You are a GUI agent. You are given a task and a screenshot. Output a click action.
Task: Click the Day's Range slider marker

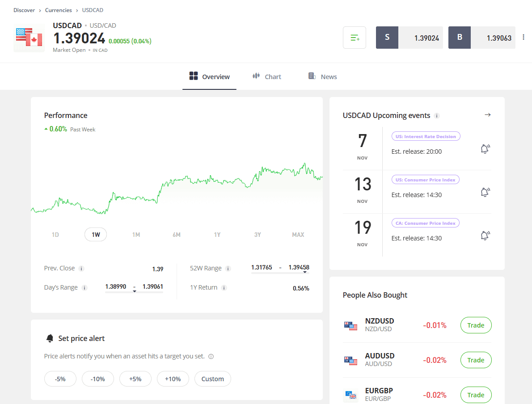(x=135, y=291)
